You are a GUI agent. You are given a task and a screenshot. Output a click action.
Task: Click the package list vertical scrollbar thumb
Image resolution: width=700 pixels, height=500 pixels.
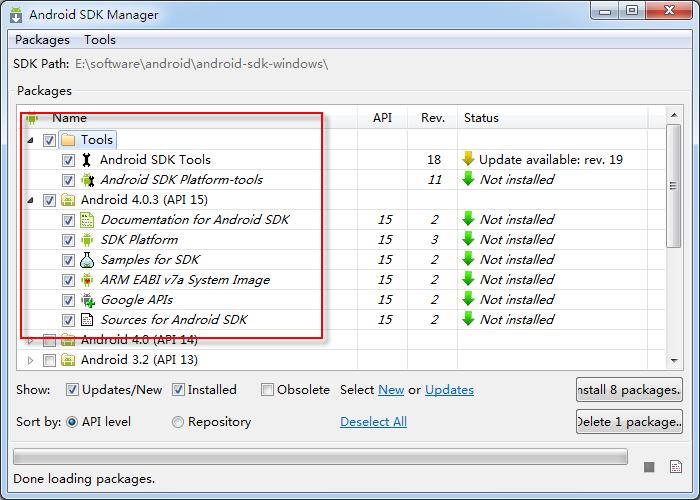point(674,186)
